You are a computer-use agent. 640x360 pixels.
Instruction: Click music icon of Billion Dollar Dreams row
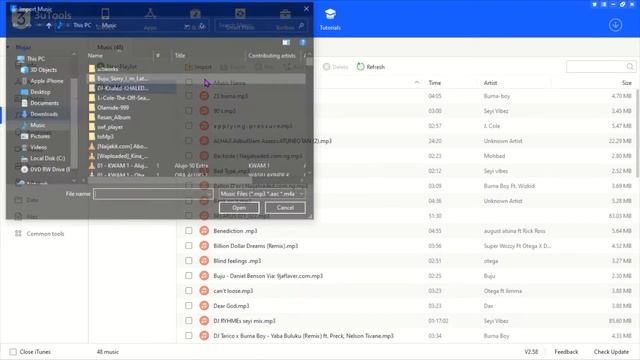tap(204, 246)
